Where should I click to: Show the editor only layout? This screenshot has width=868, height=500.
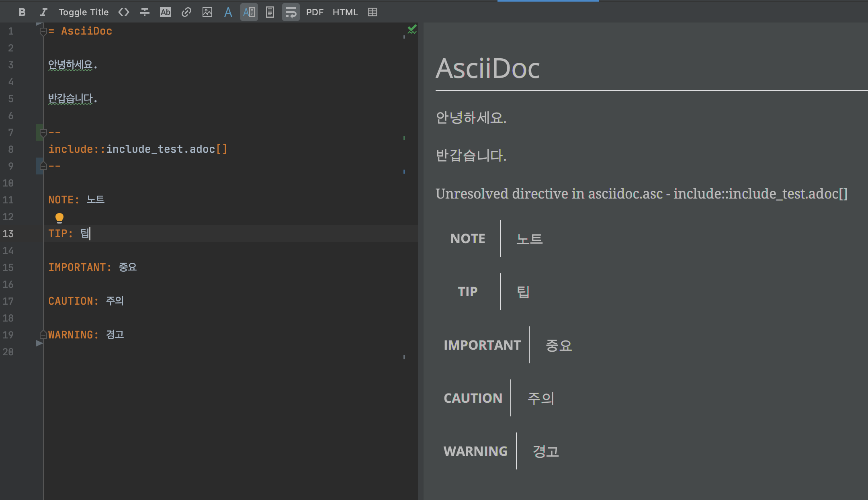[228, 12]
